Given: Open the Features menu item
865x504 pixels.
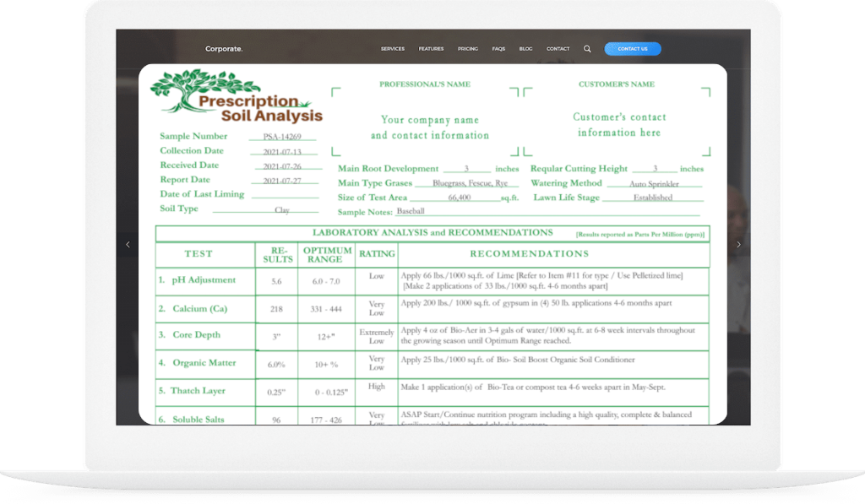Looking at the screenshot, I should (431, 49).
